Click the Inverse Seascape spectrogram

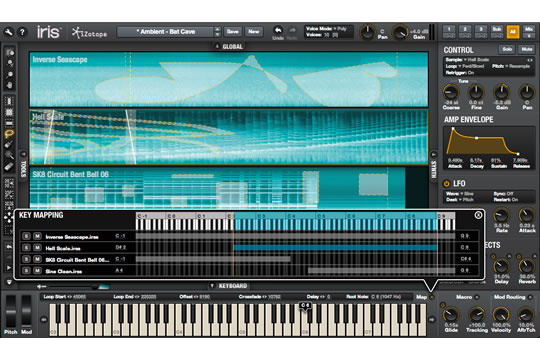(229, 79)
